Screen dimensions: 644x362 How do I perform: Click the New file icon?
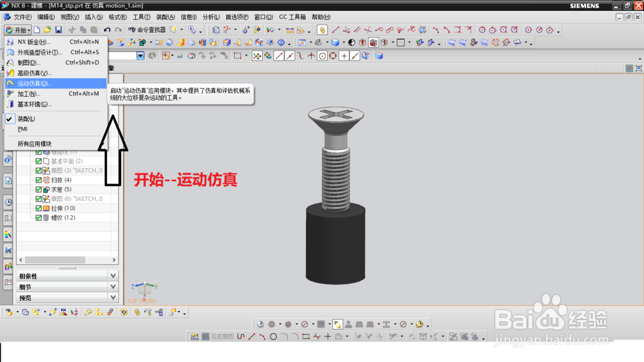(x=37, y=30)
